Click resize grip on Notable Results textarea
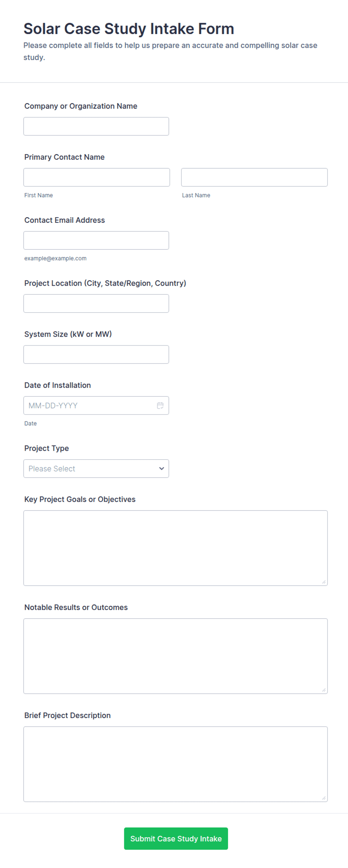This screenshot has height=868, width=348. pos(324,690)
